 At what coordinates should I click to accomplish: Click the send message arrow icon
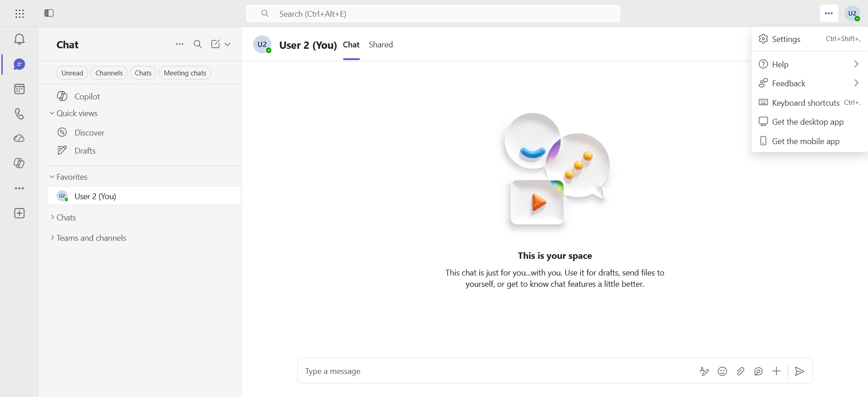pyautogui.click(x=799, y=371)
